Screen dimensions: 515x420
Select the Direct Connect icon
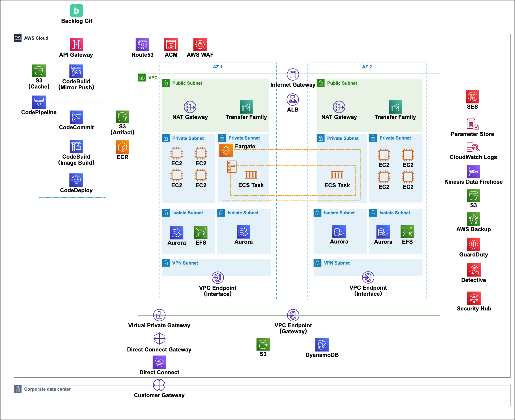[159, 362]
